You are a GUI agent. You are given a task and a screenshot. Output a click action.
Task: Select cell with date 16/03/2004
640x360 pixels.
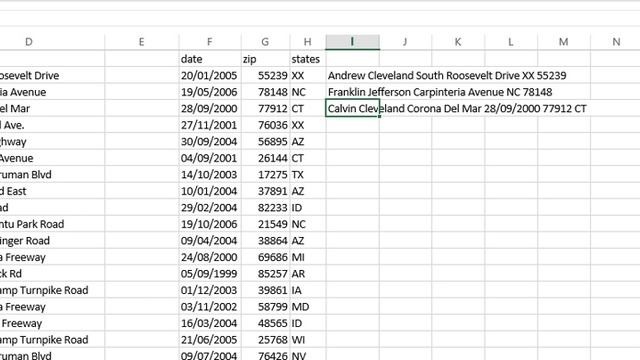[210, 323]
